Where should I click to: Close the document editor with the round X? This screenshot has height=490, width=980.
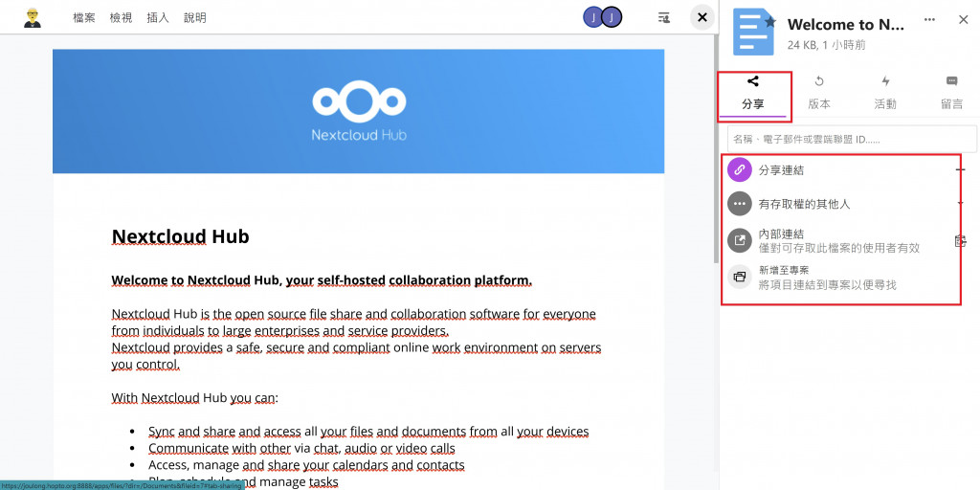[702, 17]
